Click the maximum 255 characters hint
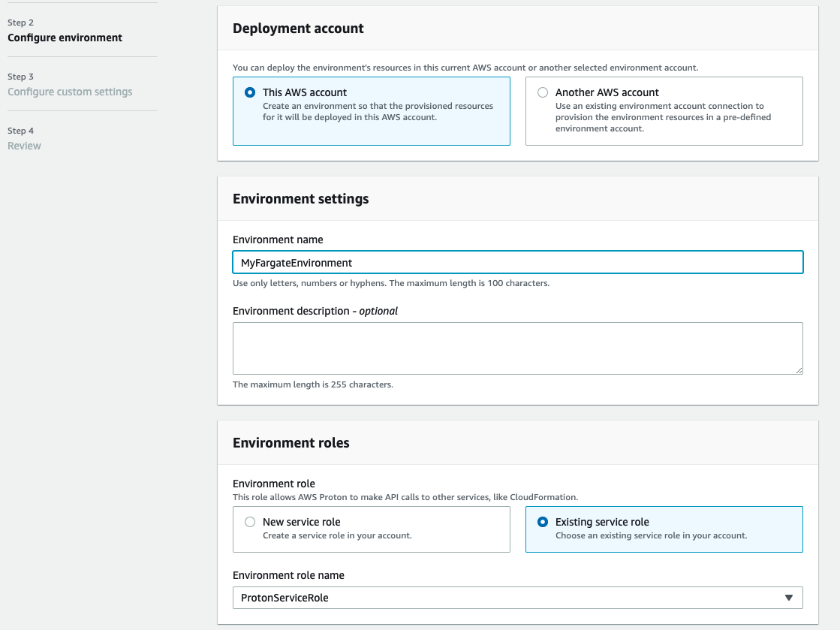 pos(313,384)
